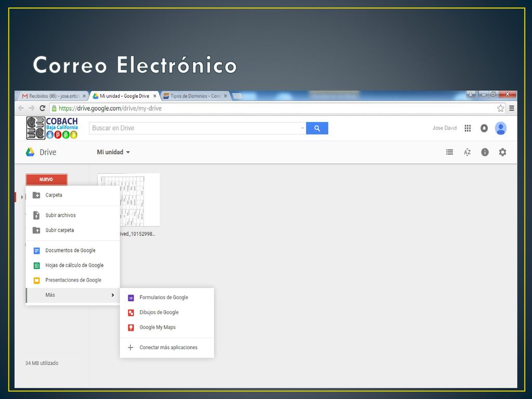This screenshot has height=399, width=532.
Task: Switch to list view
Action: pyautogui.click(x=449, y=152)
